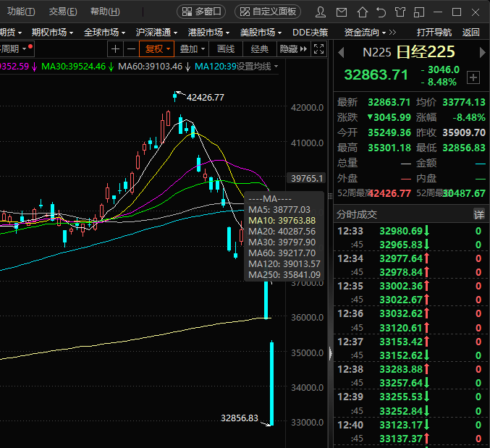Expand the 全球市场 dropdown
The image size is (490, 448).
(104, 32)
